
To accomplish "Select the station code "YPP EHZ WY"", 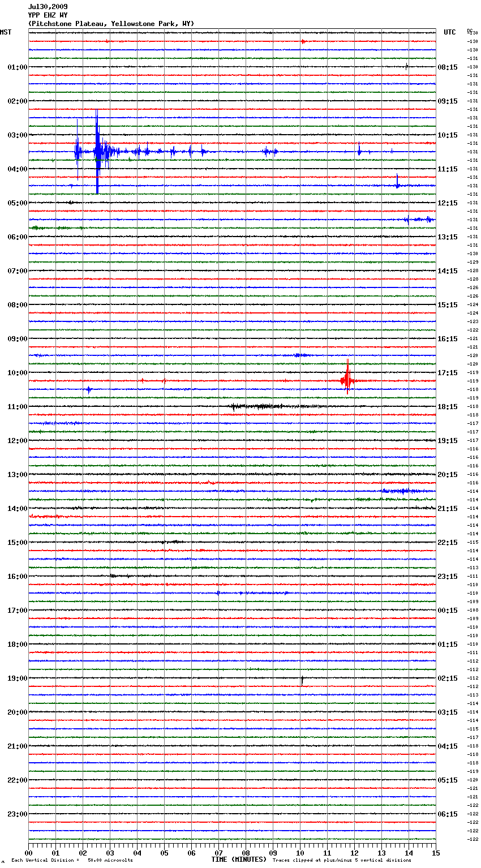I will point(48,15).
